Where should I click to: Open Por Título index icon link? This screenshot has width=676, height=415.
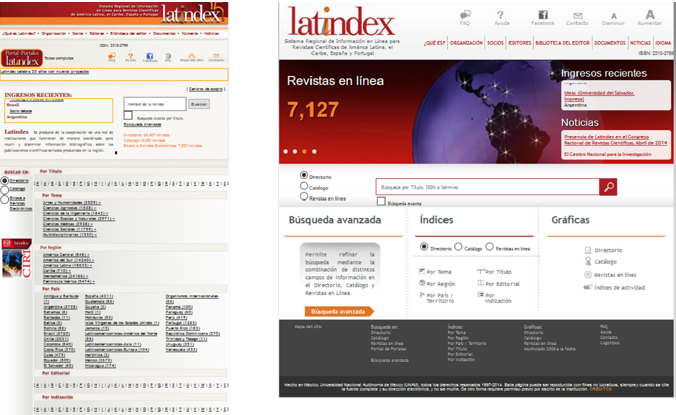[x=494, y=271]
